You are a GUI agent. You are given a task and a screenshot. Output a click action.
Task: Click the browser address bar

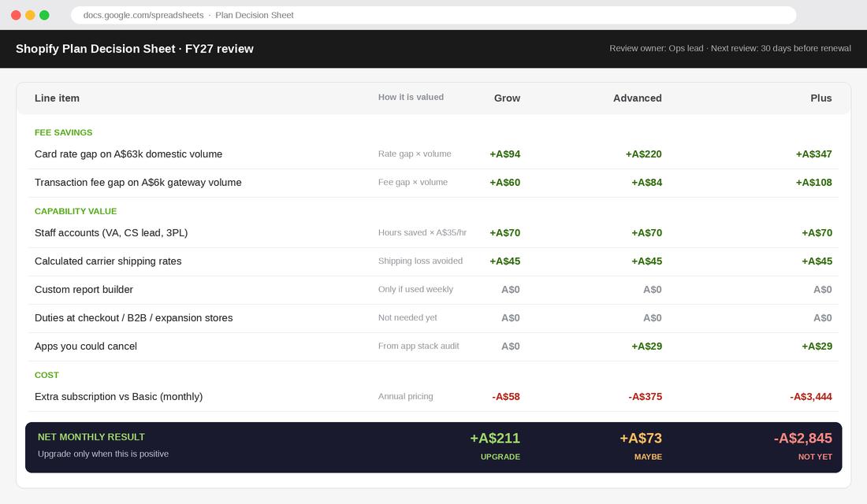click(433, 15)
